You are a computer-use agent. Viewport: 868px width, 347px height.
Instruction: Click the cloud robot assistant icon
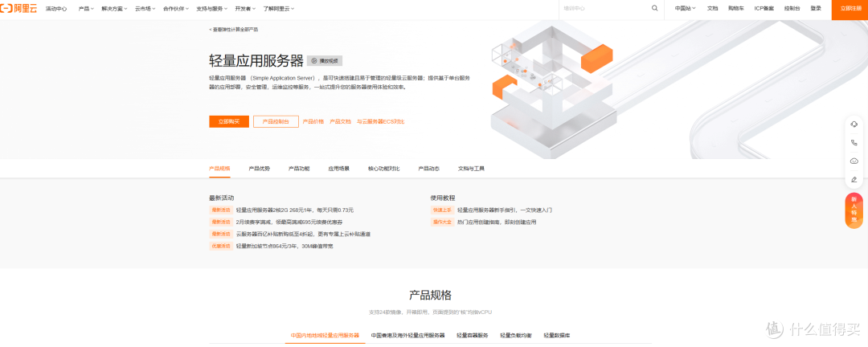click(x=854, y=161)
